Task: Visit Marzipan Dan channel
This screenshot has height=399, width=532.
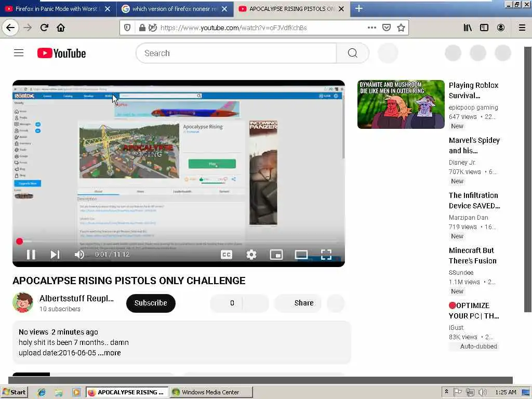Action: tap(468, 218)
